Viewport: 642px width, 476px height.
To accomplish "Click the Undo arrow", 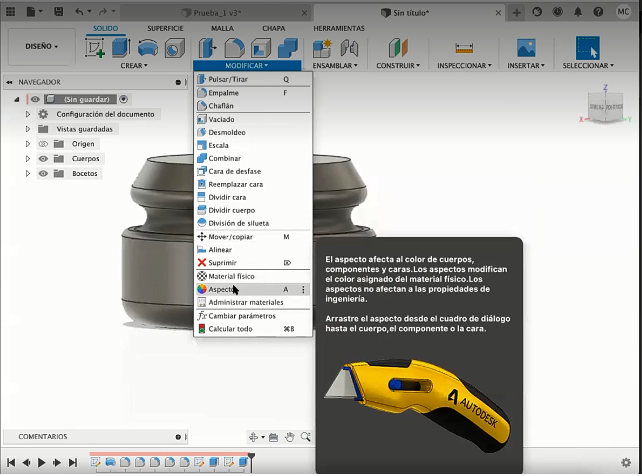I will 79,12.
